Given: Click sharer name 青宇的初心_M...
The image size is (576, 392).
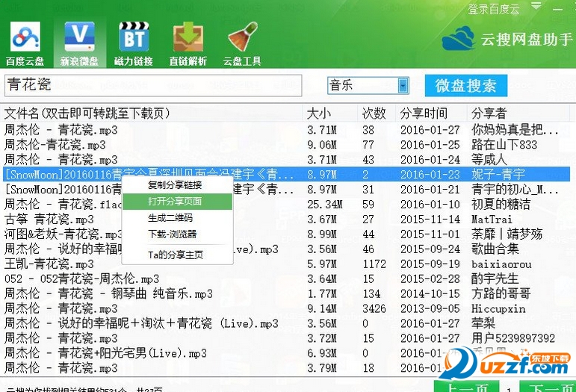Looking at the screenshot, I should [x=515, y=190].
